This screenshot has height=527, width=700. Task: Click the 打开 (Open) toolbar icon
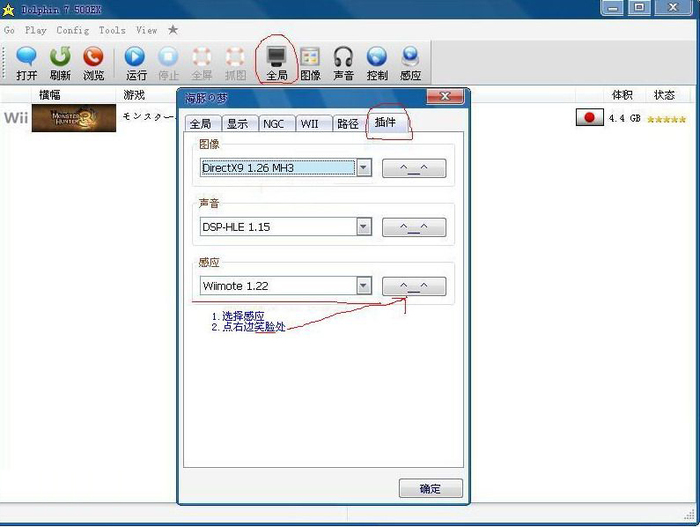click(27, 63)
